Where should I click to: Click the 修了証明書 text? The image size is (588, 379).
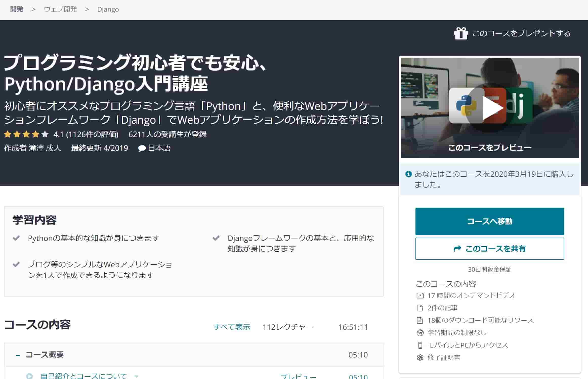coord(444,357)
